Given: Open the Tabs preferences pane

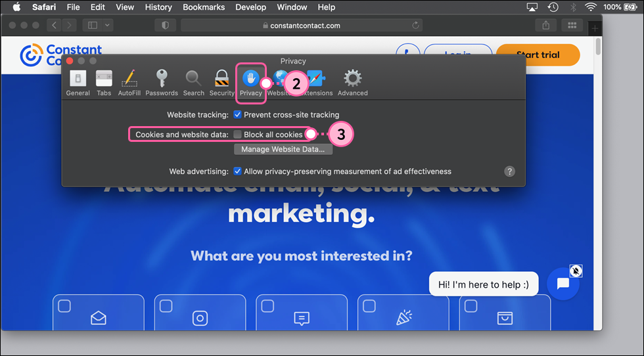Looking at the screenshot, I should (x=104, y=83).
